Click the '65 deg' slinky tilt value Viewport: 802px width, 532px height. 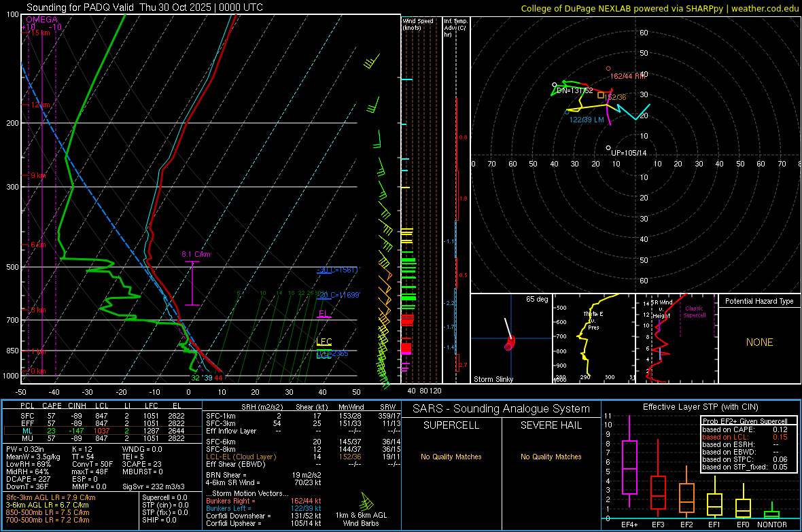tap(537, 299)
